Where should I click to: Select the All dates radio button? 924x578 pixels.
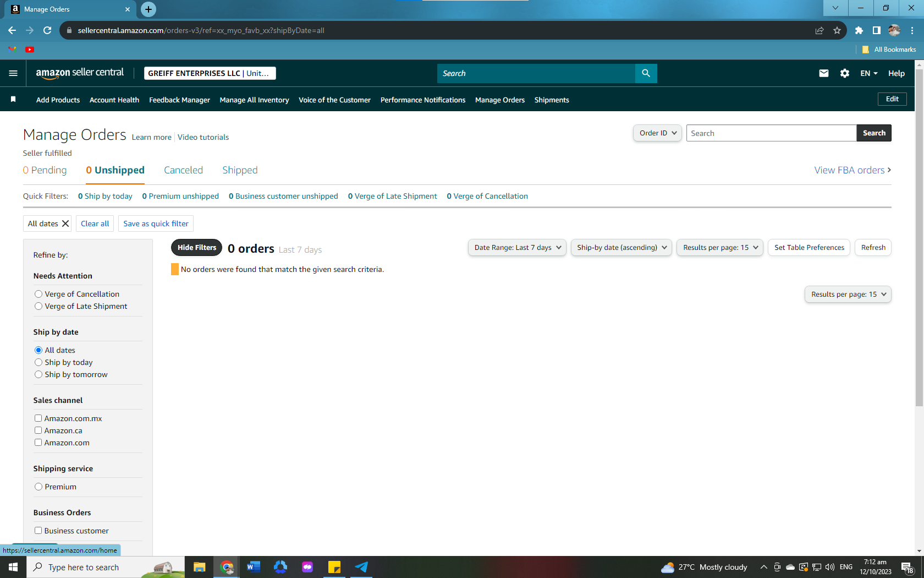coord(38,350)
